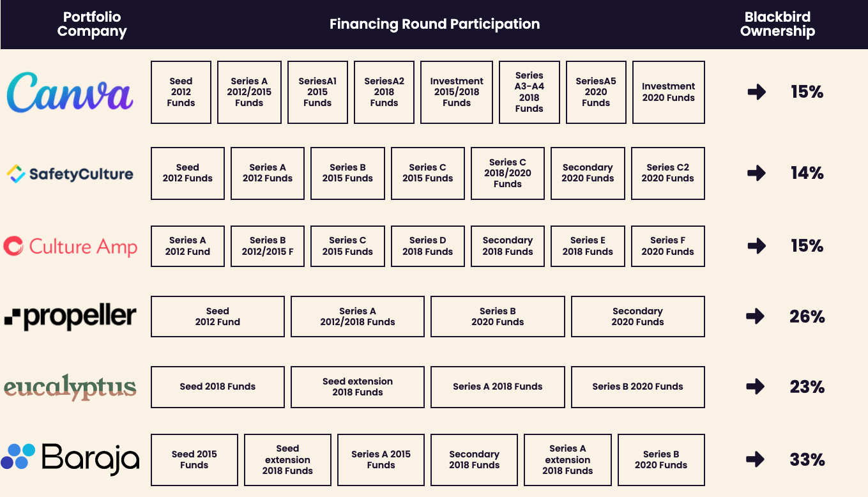
Task: Select Baraja's Series A extension 2018 Funds box
Action: 567,460
